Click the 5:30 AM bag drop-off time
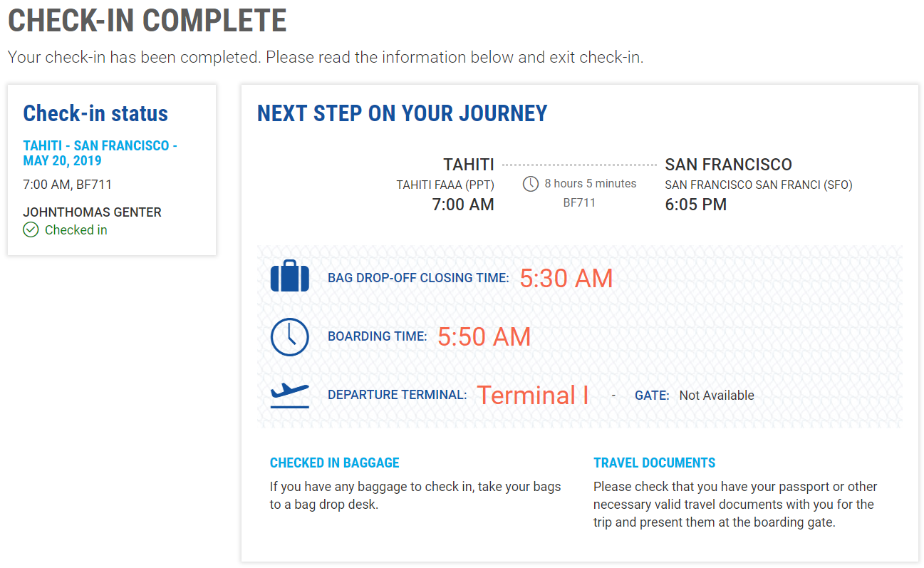The width and height of the screenshot is (924, 568). (566, 278)
